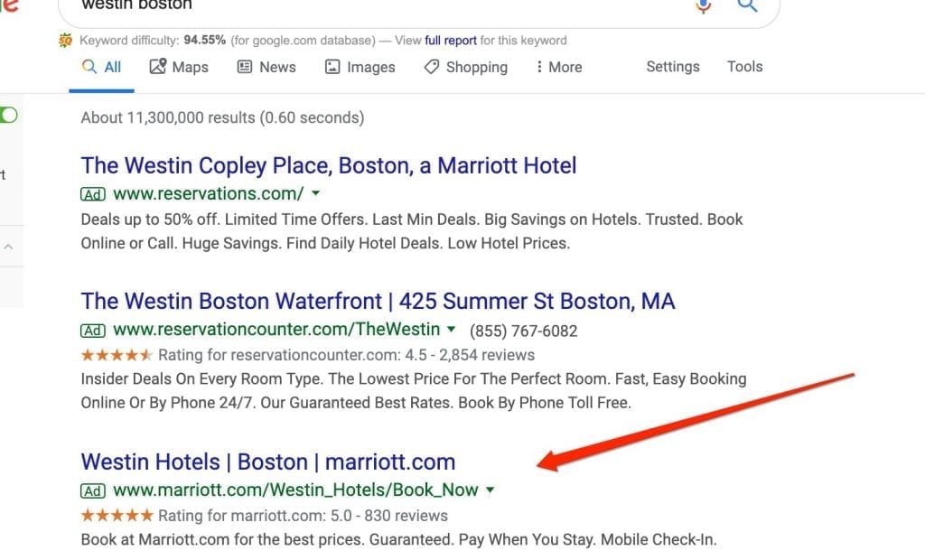
Task: Toggle the green switch in left sidebar
Action: tap(8, 115)
